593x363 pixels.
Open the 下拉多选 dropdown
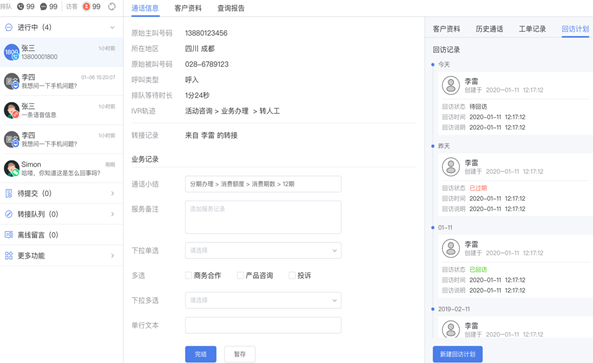click(263, 300)
